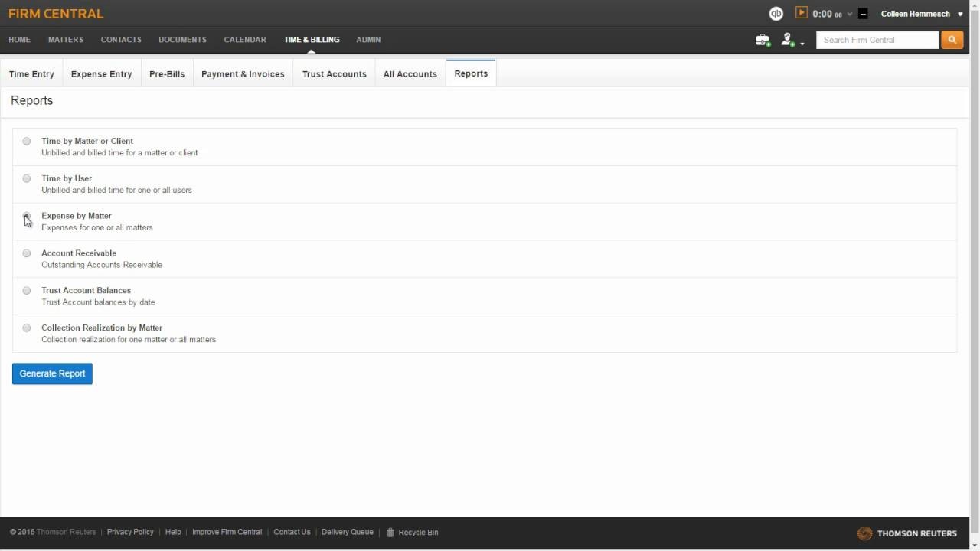Start the timer with play button
The image size is (980, 551).
click(x=801, y=13)
